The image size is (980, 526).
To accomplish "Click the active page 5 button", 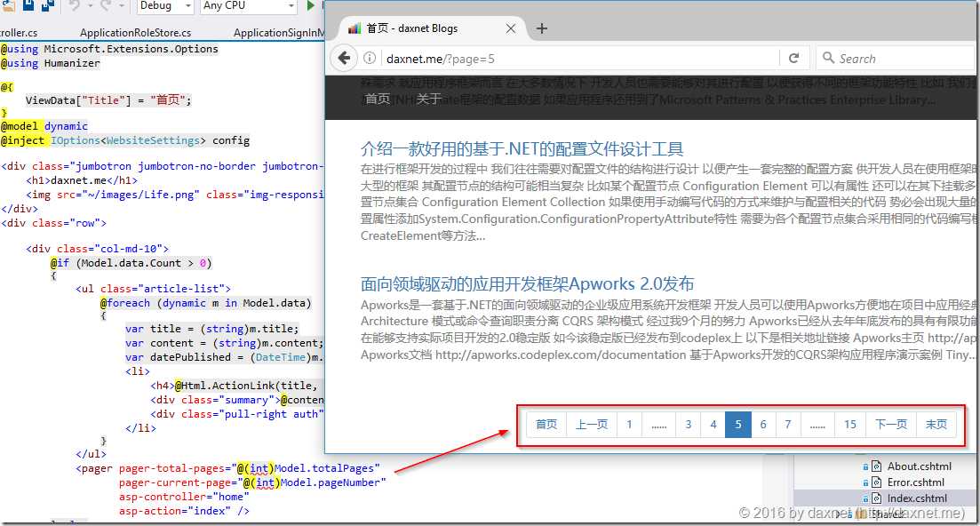I will tap(738, 424).
